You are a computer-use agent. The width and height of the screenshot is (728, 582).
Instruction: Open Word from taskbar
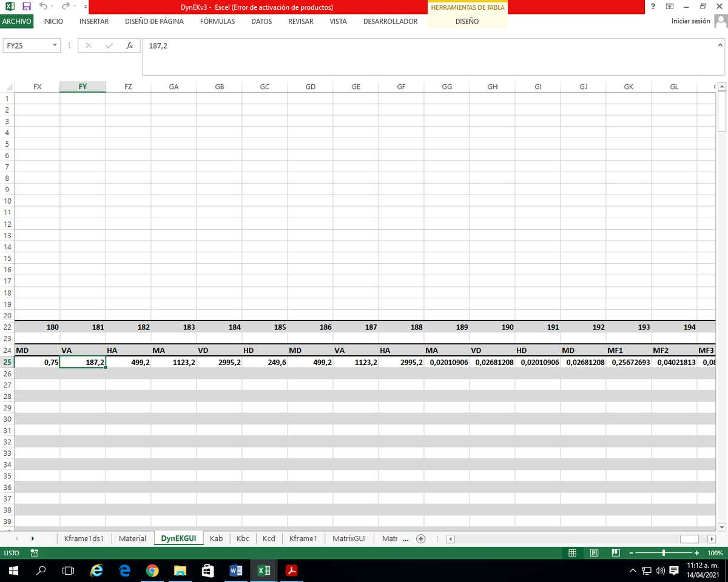[x=236, y=570]
